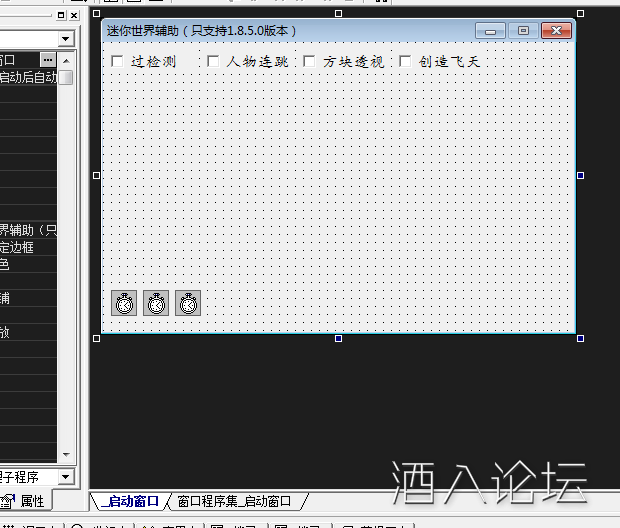Screen dimensions: 620x528
Task: Open the 子程序 event dropdown
Action: [66, 478]
